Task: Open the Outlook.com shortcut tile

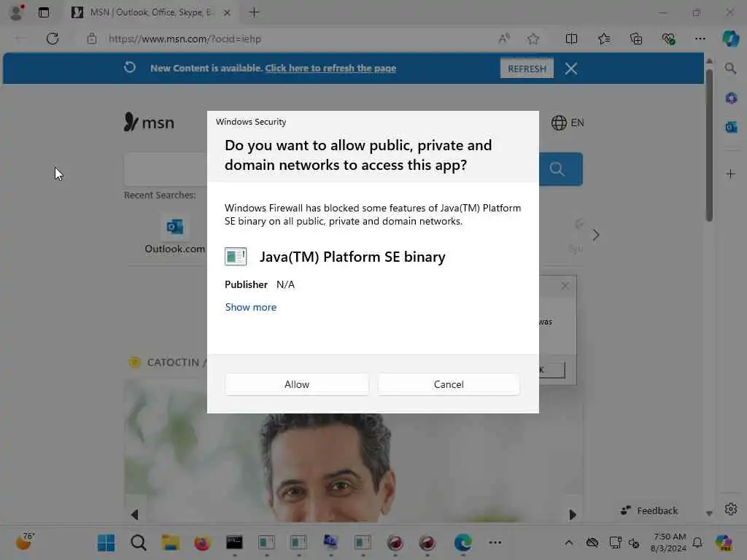Action: 174,235
